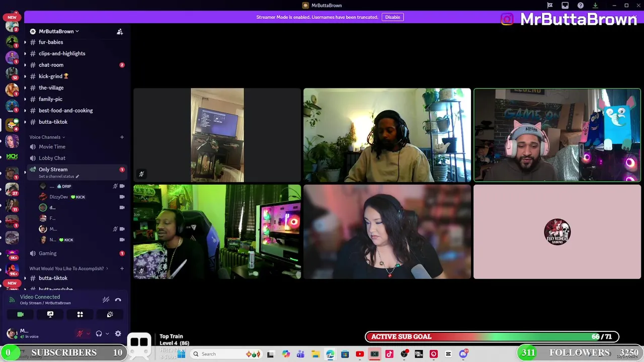Expand What Would You Like To Accomplish category
The height and width of the screenshot is (362, 644).
68,268
